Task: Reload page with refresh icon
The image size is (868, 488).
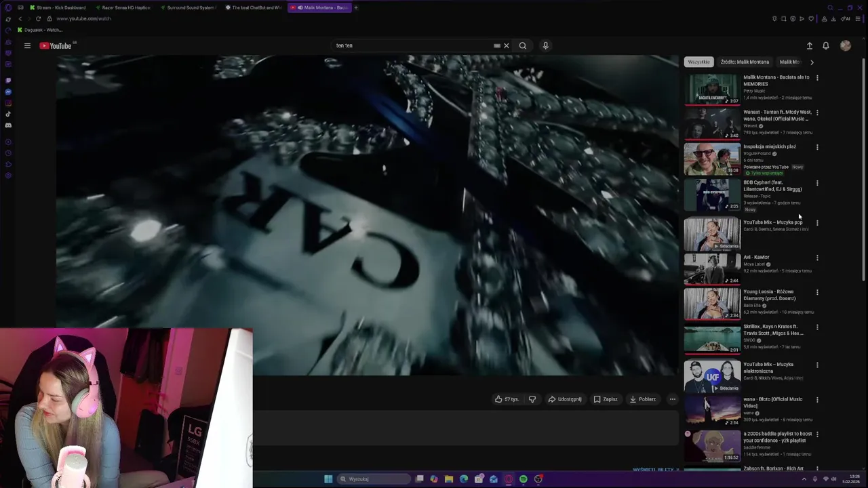Action: click(39, 18)
